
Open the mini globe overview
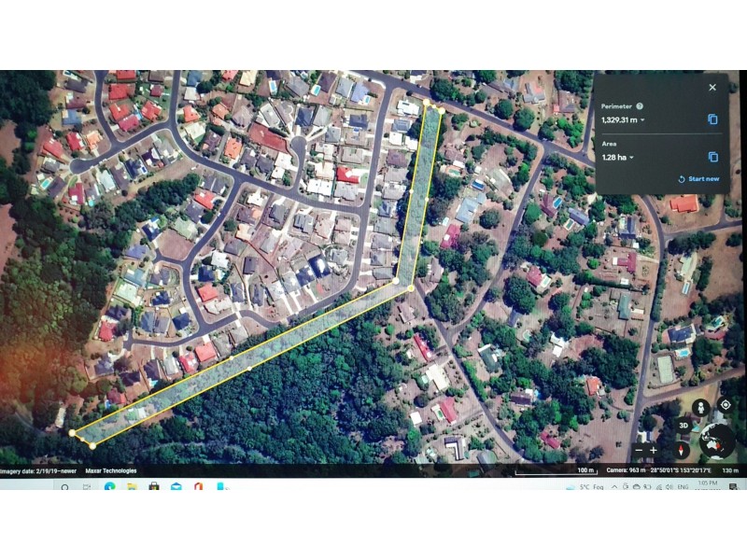(717, 441)
